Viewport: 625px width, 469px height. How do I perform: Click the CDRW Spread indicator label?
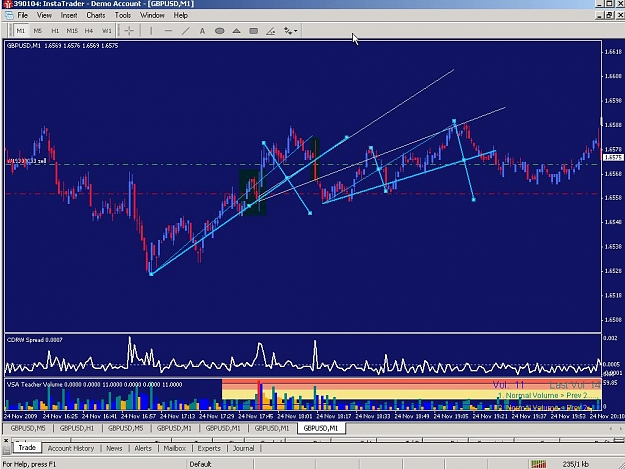pos(35,340)
